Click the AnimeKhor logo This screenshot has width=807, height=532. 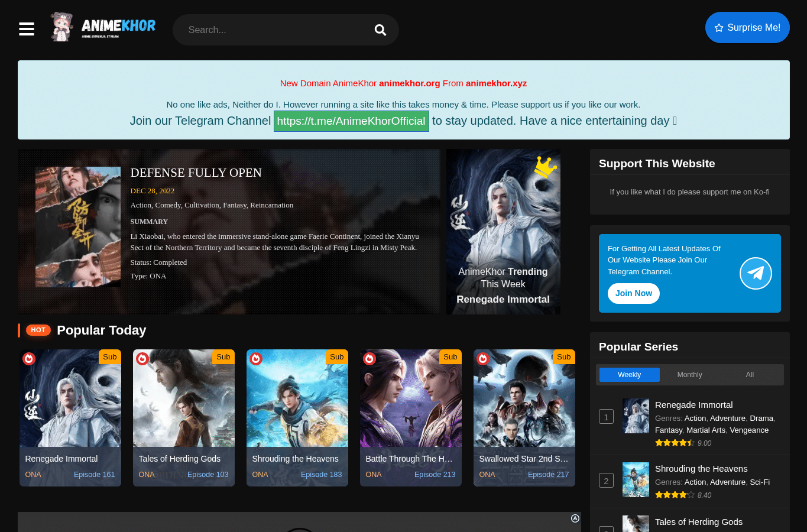point(103,27)
